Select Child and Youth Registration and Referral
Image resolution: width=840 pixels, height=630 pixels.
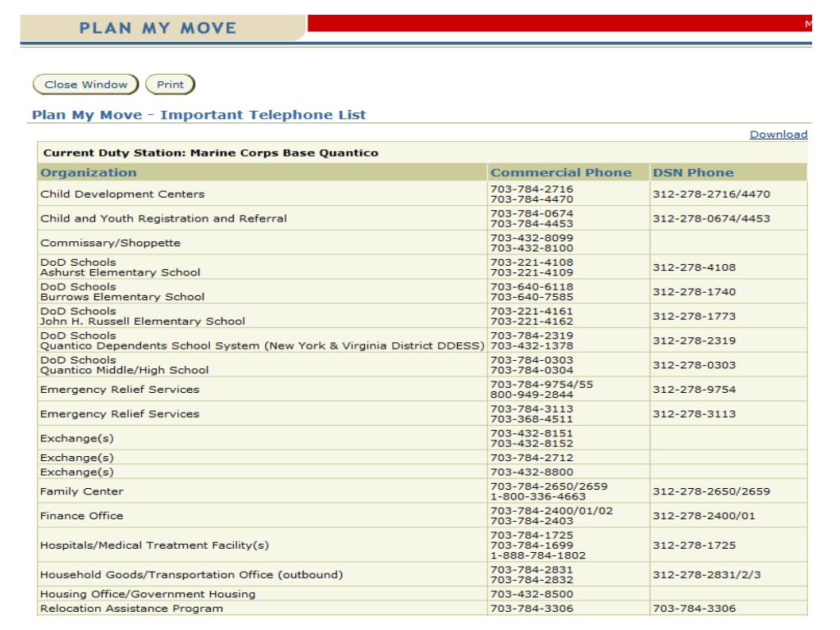[163, 218]
